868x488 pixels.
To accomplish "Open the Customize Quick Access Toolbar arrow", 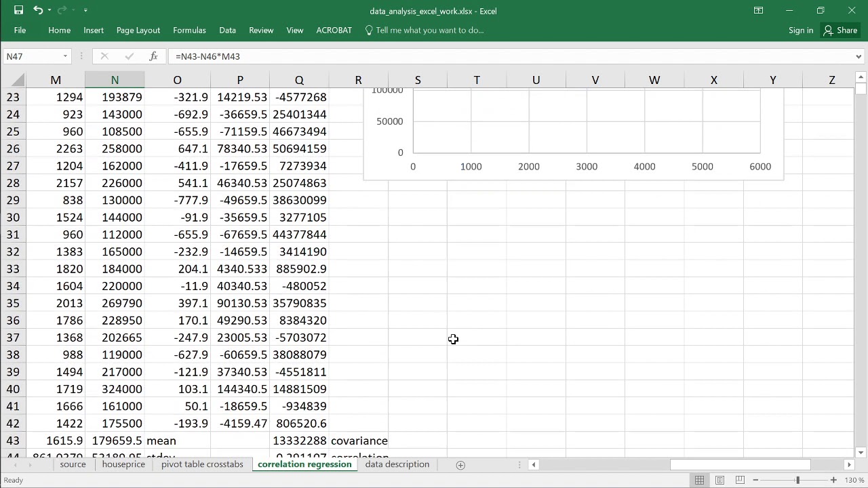I will [85, 11].
